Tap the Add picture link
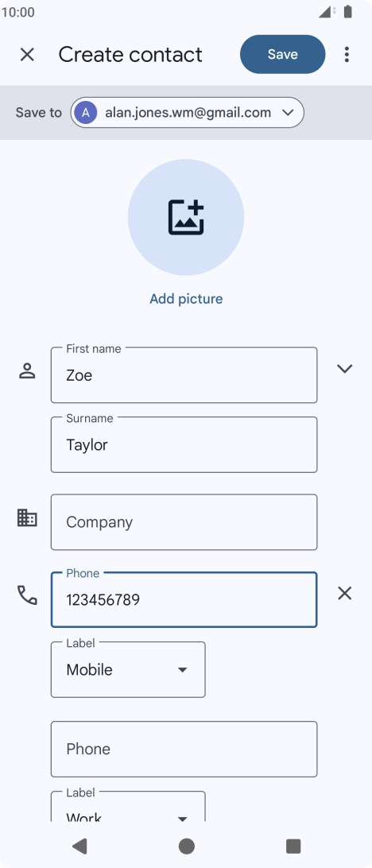The image size is (372, 868). 186,299
